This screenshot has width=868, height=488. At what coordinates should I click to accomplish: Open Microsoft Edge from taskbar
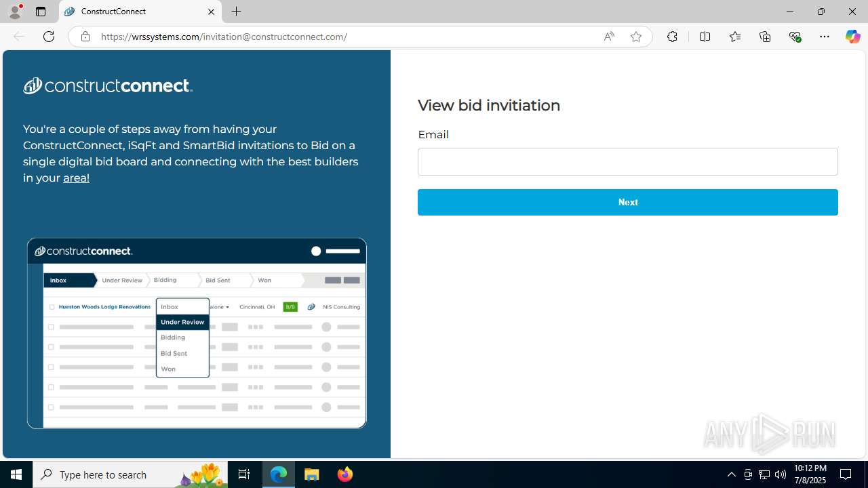[279, 474]
